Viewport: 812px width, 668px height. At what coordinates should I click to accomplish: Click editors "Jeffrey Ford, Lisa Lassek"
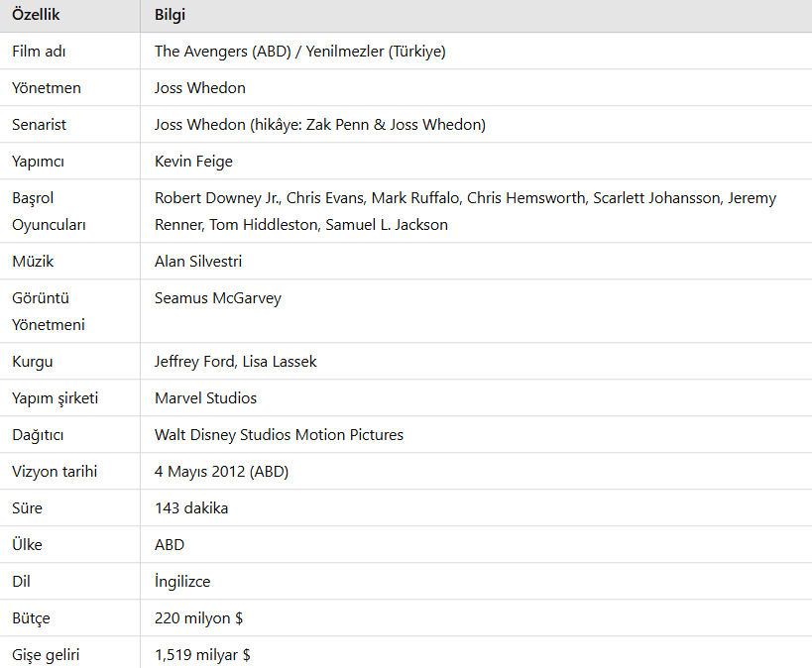pos(236,362)
